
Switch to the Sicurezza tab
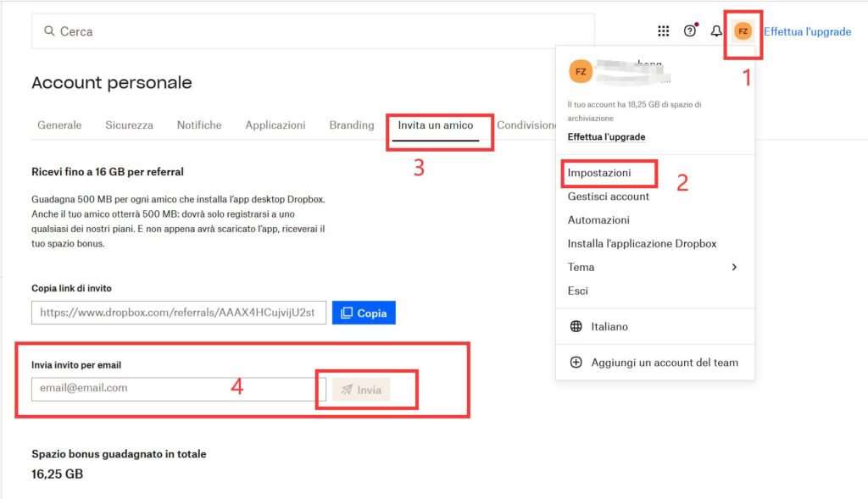129,125
